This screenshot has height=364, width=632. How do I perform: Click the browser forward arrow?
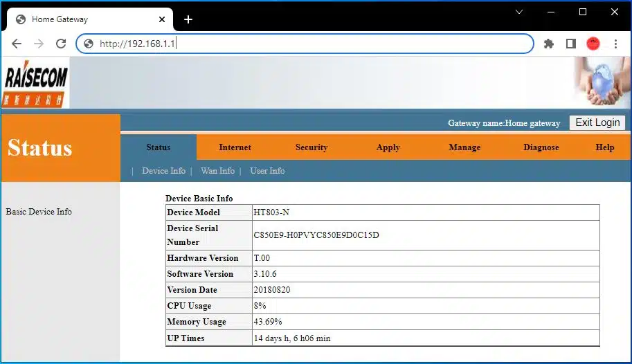pyautogui.click(x=39, y=44)
